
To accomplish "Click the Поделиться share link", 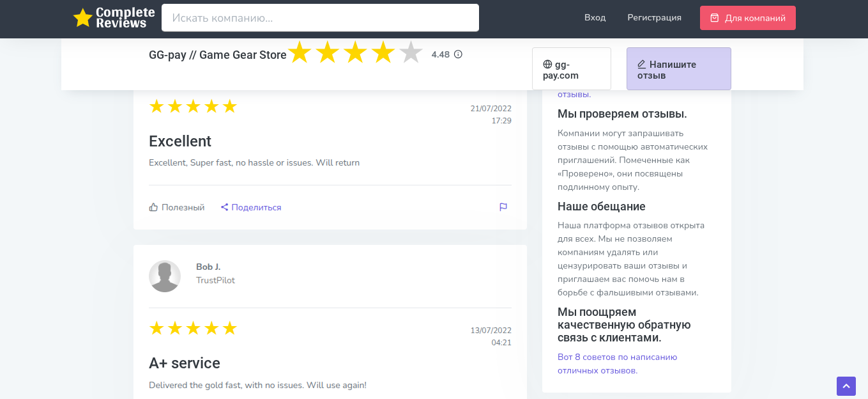I will tap(256, 207).
